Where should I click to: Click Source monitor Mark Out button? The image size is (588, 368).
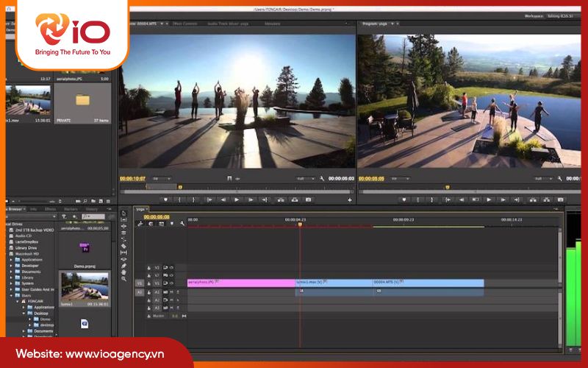point(193,199)
